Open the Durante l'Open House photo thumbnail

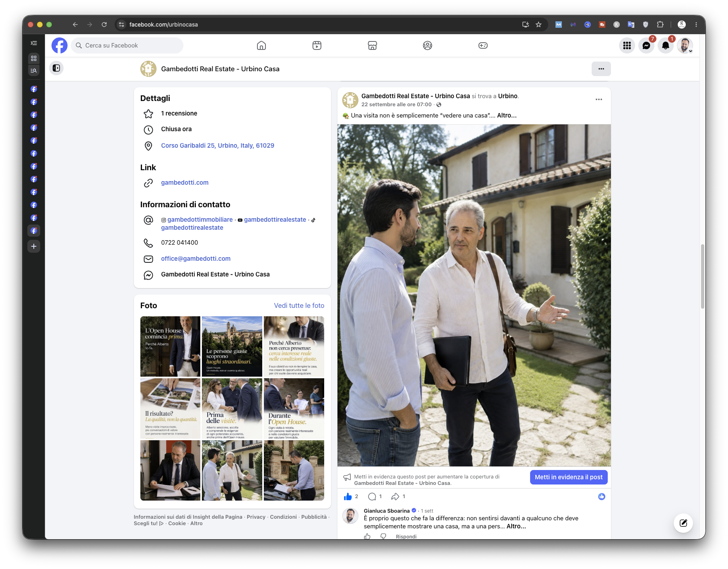click(294, 408)
